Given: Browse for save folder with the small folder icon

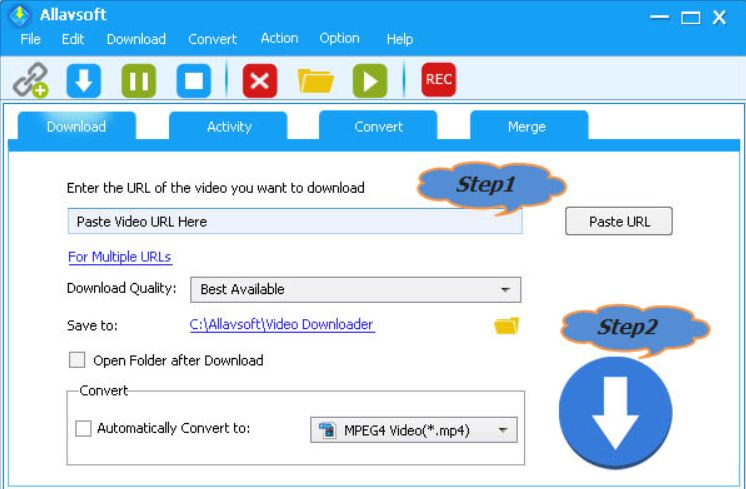Looking at the screenshot, I should point(507,326).
